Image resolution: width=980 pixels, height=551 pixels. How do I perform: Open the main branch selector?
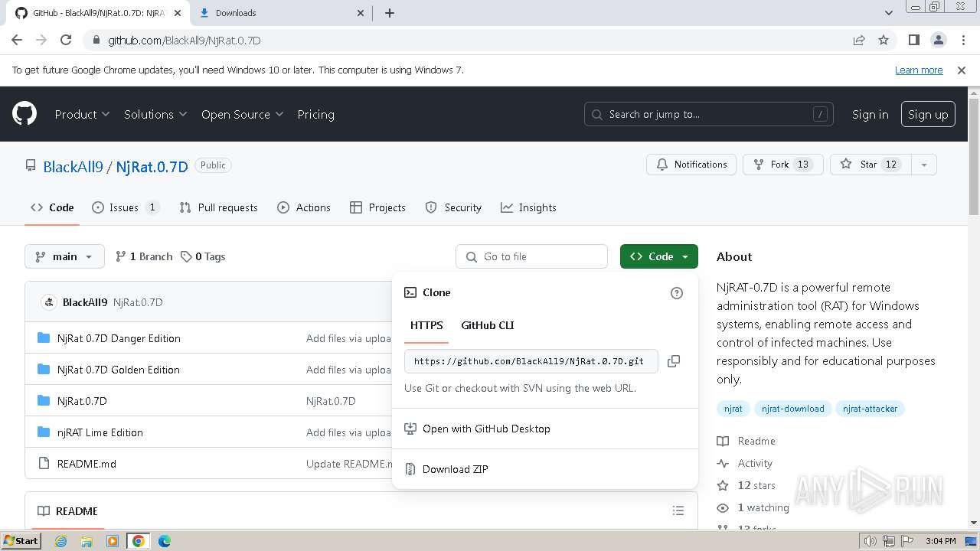[x=64, y=256]
